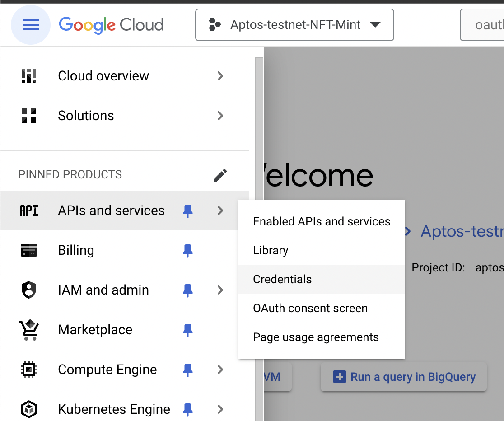The height and width of the screenshot is (421, 504).
Task: Click the hamburger navigation menu icon
Action: 30,25
